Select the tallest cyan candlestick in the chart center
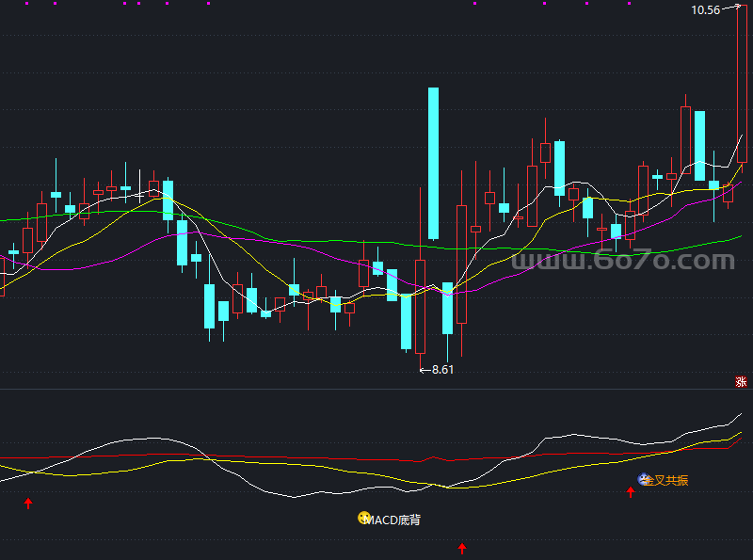Viewport: 753px width, 560px height. (433, 163)
